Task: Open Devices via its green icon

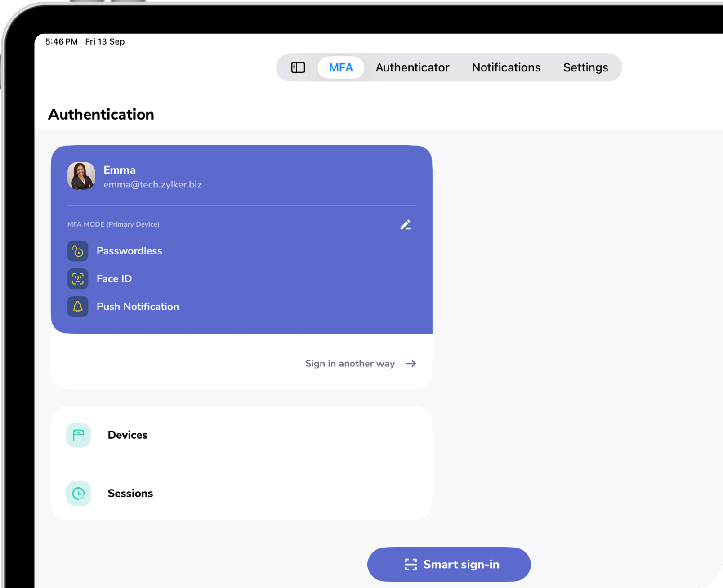Action: pyautogui.click(x=79, y=435)
